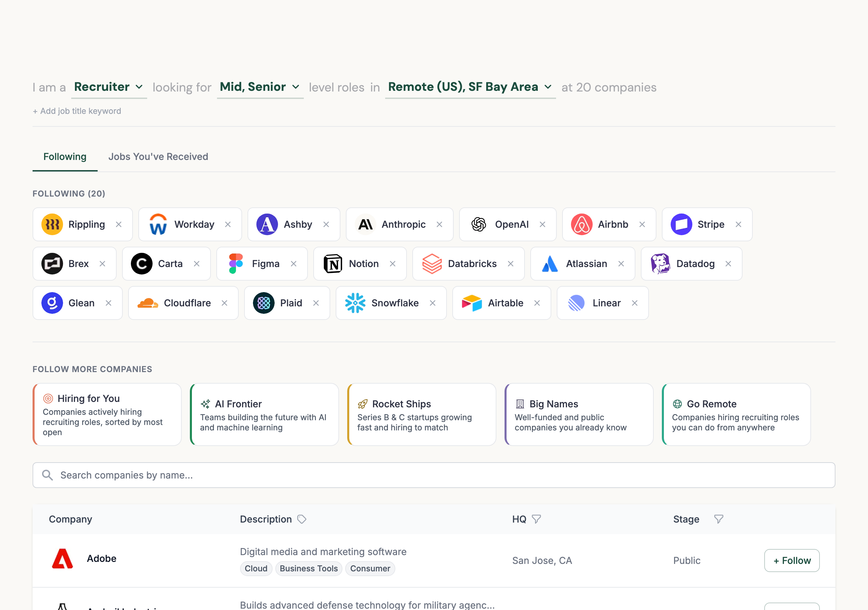Select the Following tab
This screenshot has width=868, height=610.
pyautogui.click(x=65, y=157)
